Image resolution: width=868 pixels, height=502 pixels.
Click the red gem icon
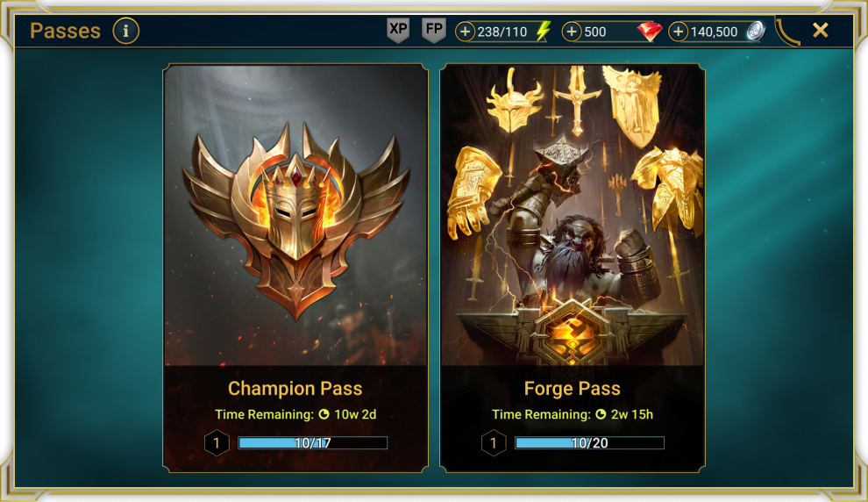pyautogui.click(x=650, y=31)
